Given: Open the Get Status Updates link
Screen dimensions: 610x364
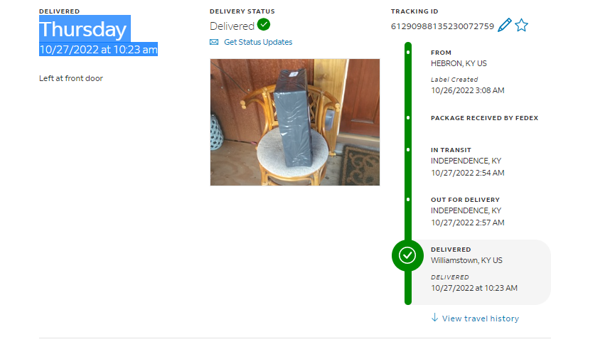Looking at the screenshot, I should pyautogui.click(x=258, y=42).
